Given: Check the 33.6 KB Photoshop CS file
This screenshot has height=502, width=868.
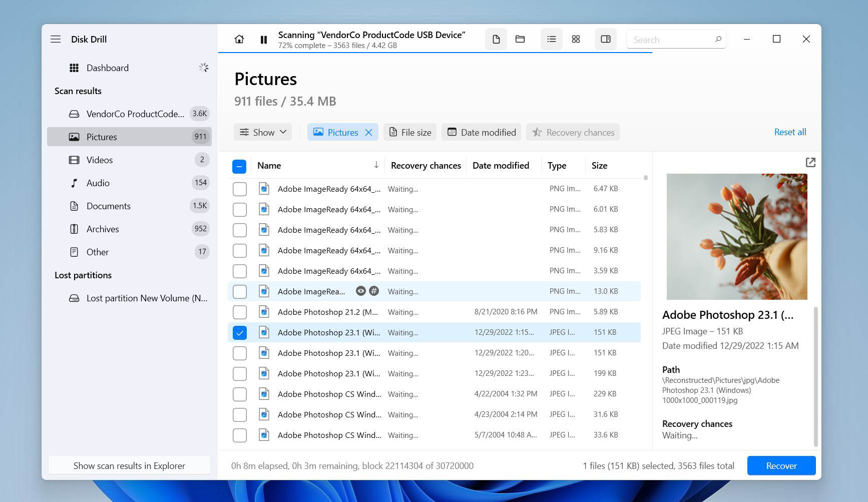Looking at the screenshot, I should [240, 435].
